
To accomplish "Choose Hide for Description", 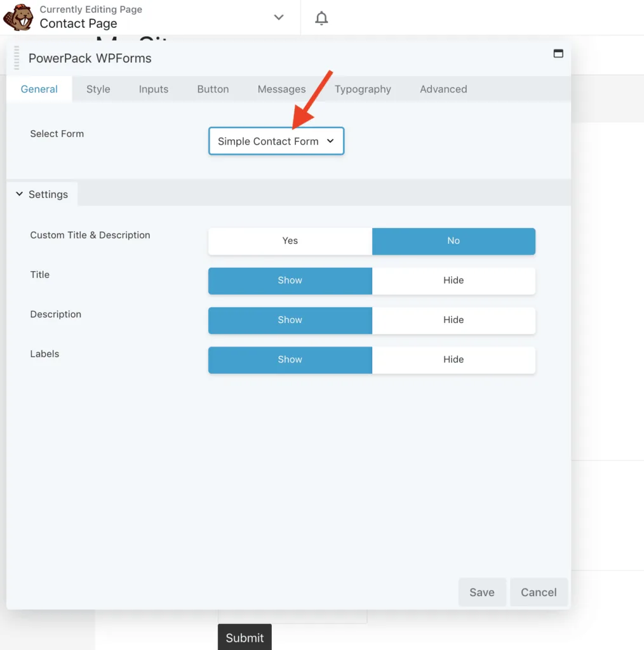I will (453, 320).
